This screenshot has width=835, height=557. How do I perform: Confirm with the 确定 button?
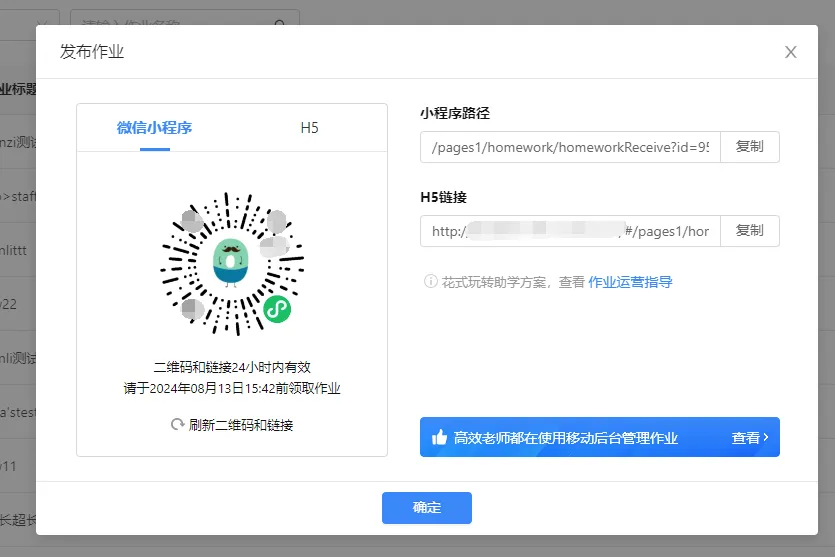pyautogui.click(x=426, y=508)
